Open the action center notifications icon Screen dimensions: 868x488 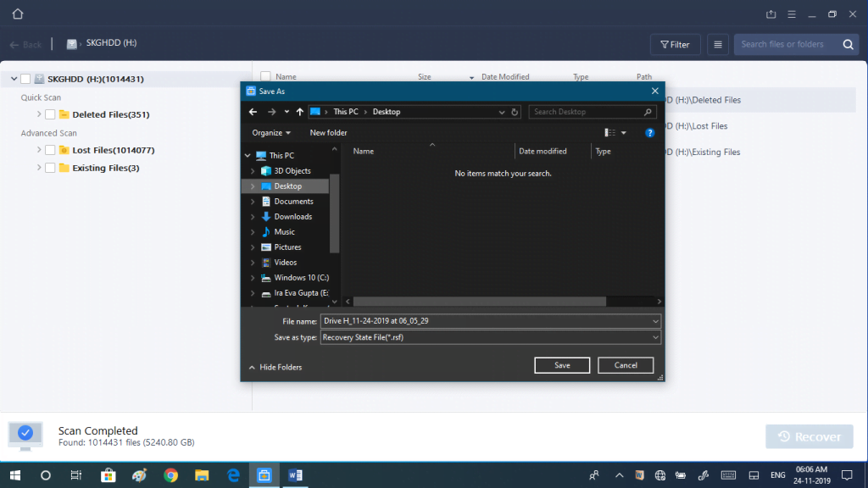tap(847, 475)
